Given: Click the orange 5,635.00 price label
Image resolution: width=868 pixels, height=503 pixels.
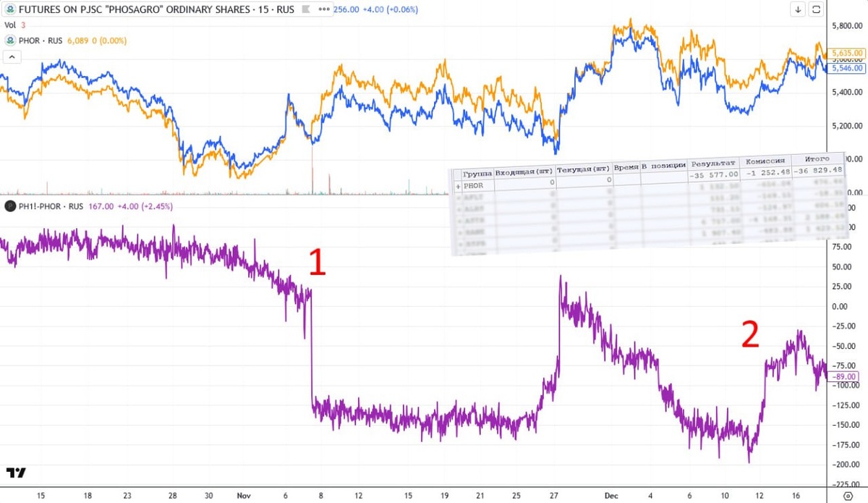Looking at the screenshot, I should 848,54.
